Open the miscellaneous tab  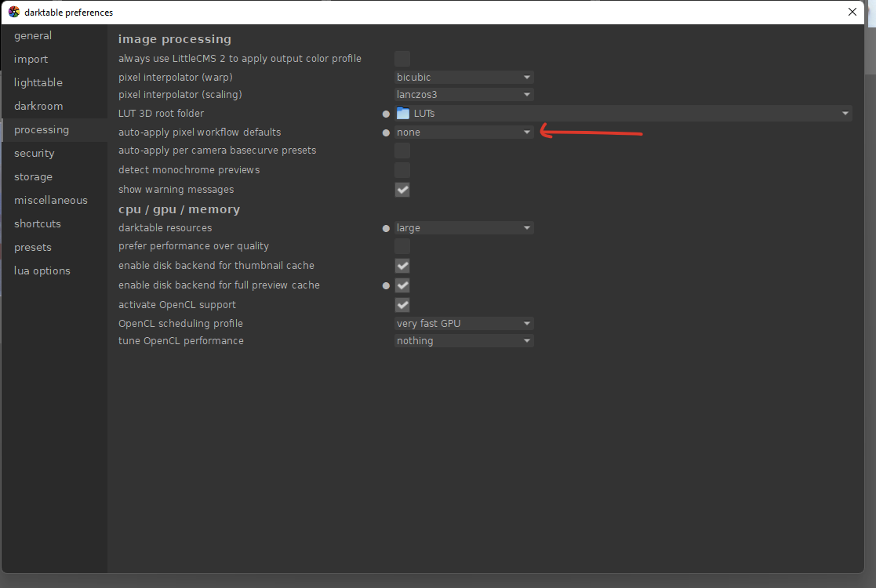click(54, 200)
